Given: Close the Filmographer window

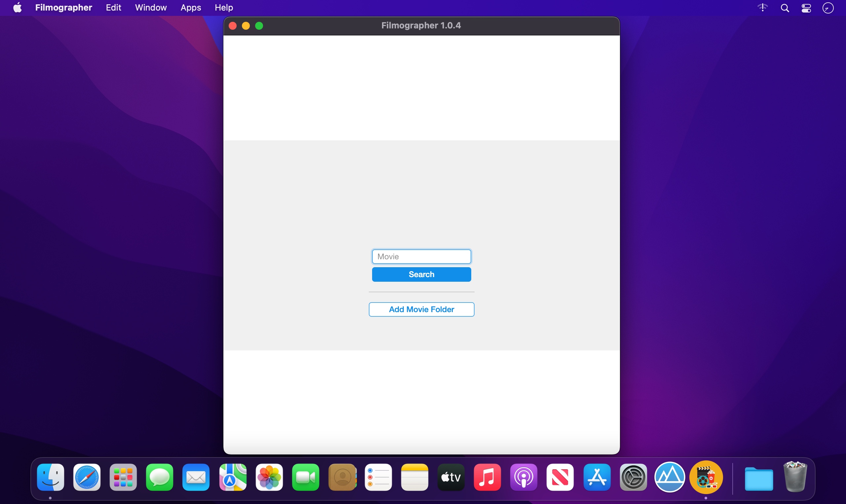Looking at the screenshot, I should click(x=233, y=26).
